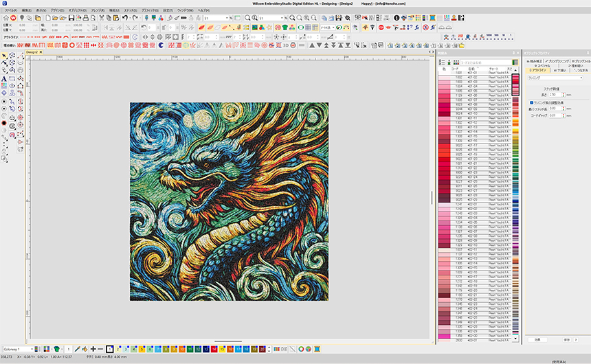This screenshot has width=591, height=364.
Task: Click the TrueView 3D icon
Action: click(285, 45)
